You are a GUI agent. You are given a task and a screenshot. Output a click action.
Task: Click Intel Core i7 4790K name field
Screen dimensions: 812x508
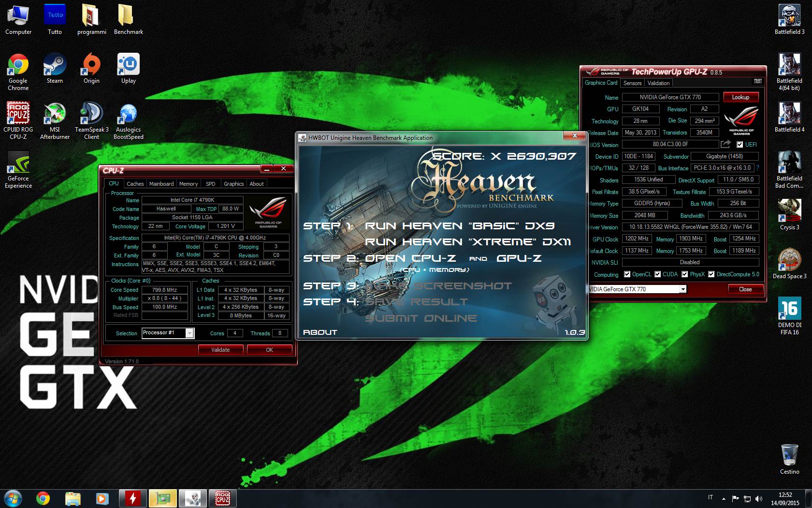(192, 200)
